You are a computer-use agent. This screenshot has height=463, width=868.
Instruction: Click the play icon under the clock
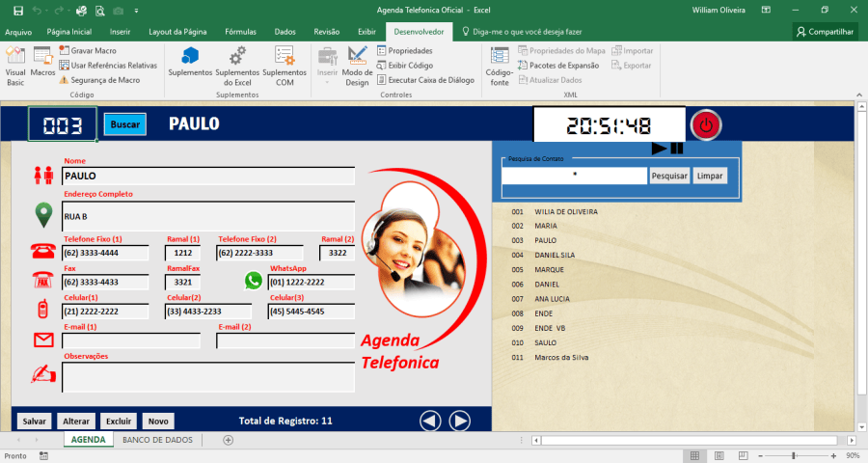pos(659,148)
